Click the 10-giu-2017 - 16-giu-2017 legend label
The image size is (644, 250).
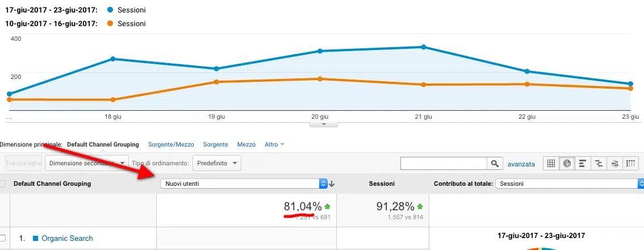pyautogui.click(x=51, y=23)
